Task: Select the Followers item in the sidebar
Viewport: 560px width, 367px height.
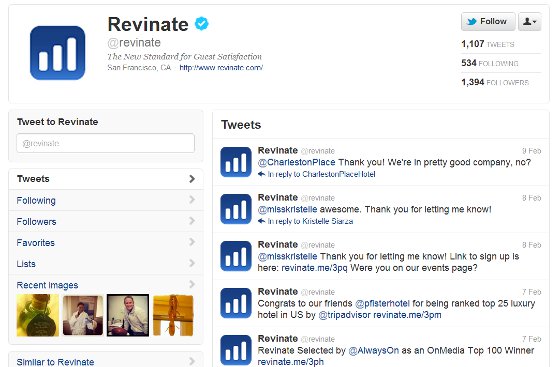Action: click(x=106, y=221)
